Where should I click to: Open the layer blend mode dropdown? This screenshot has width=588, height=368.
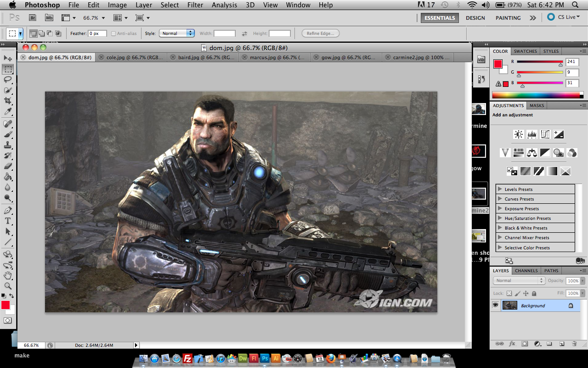pyautogui.click(x=519, y=281)
